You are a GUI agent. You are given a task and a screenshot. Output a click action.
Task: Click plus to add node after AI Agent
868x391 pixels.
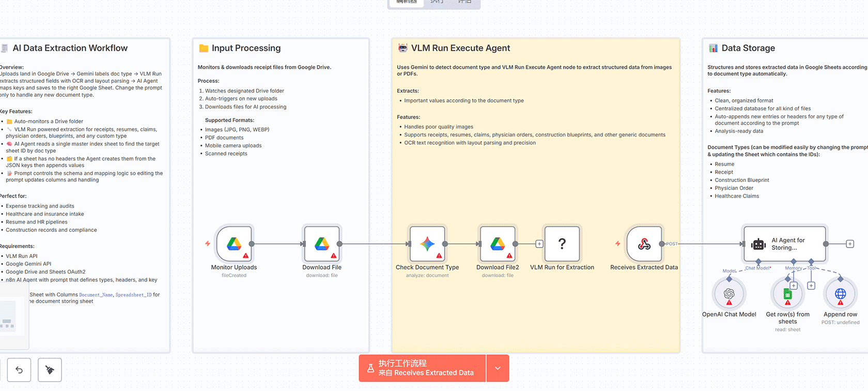(x=850, y=244)
